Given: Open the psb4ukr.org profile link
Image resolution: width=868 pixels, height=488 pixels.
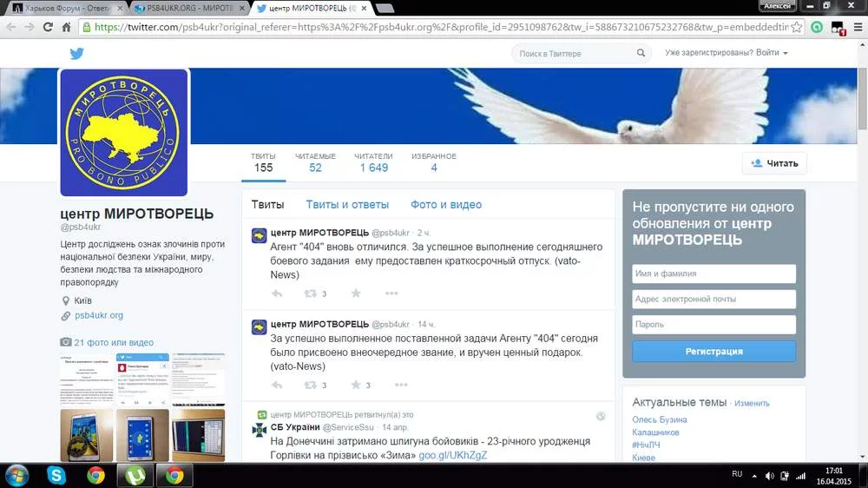Looking at the screenshot, I should click(x=99, y=315).
